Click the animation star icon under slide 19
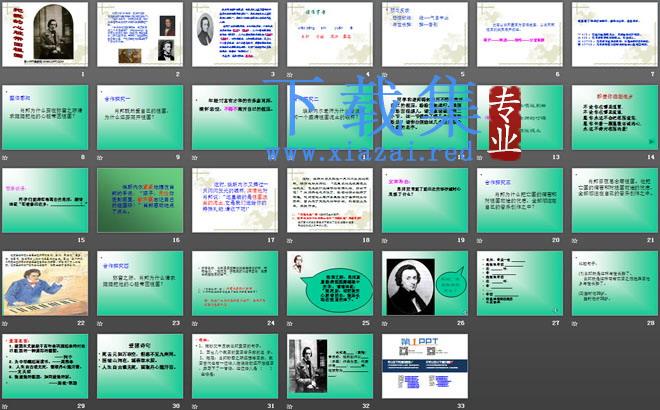 [x=384, y=240]
